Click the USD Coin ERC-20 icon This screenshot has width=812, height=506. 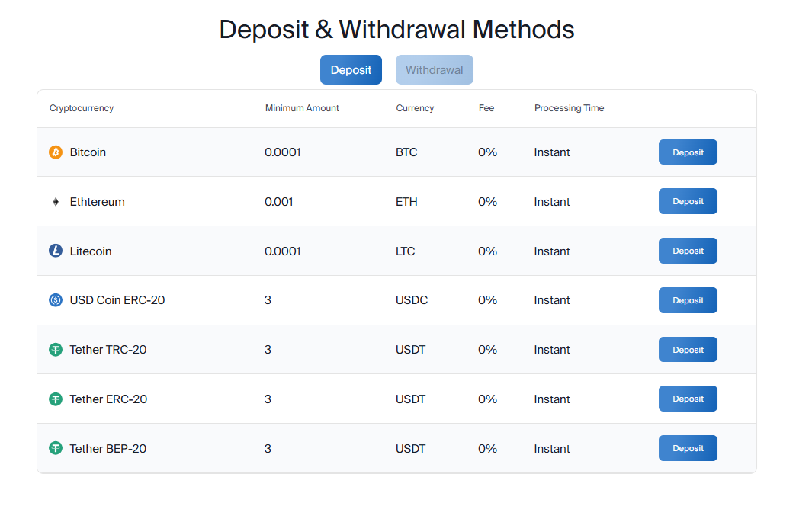(x=56, y=300)
